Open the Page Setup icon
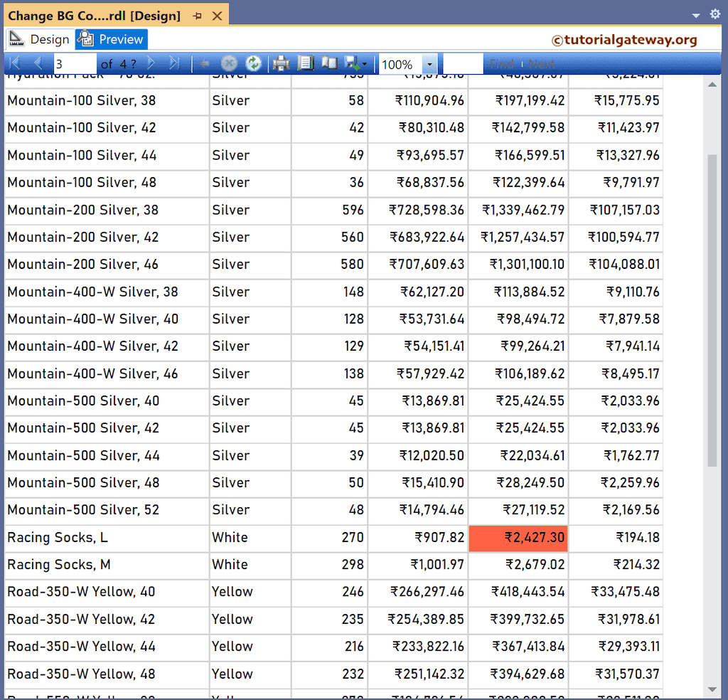 click(x=329, y=64)
